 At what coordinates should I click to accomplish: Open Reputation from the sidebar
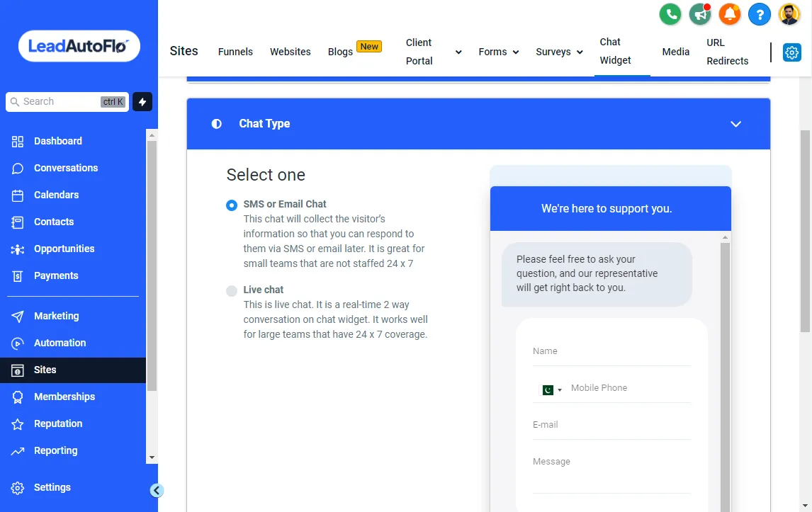[x=58, y=424]
